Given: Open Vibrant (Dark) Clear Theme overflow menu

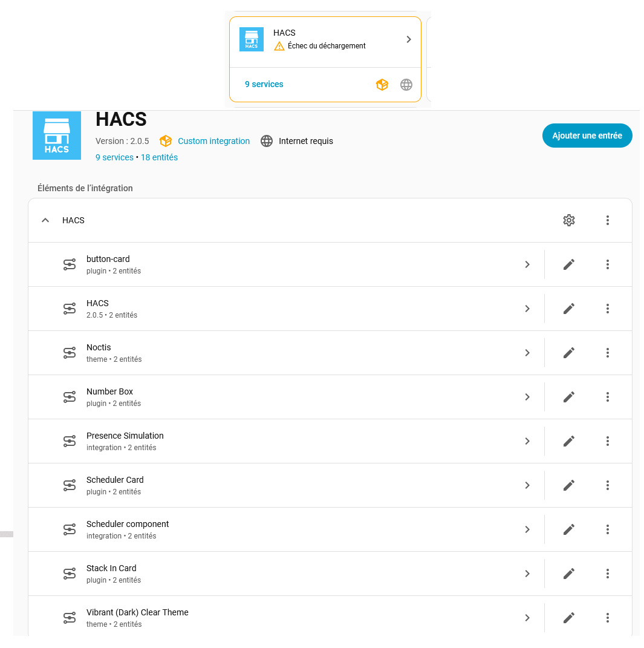Looking at the screenshot, I should 607,618.
